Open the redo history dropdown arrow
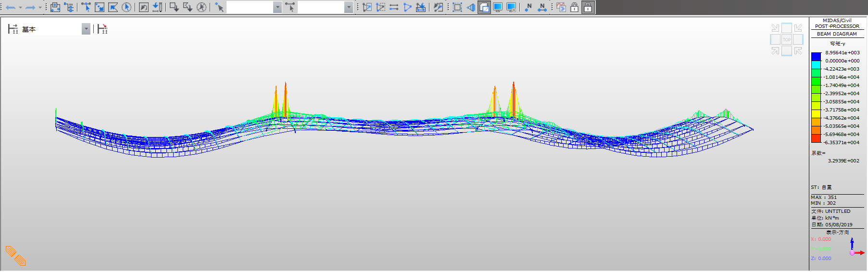 click(x=40, y=7)
